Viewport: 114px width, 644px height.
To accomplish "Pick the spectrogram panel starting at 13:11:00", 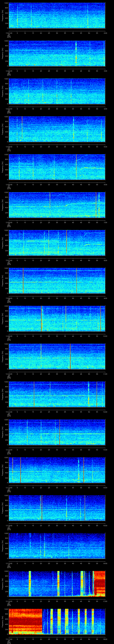I will [57, 394].
